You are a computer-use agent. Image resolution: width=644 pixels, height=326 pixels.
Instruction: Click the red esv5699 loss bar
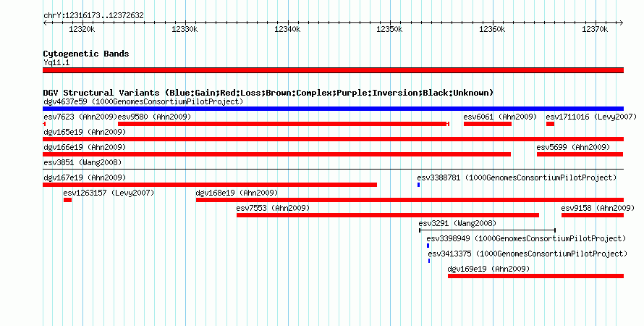click(580, 154)
